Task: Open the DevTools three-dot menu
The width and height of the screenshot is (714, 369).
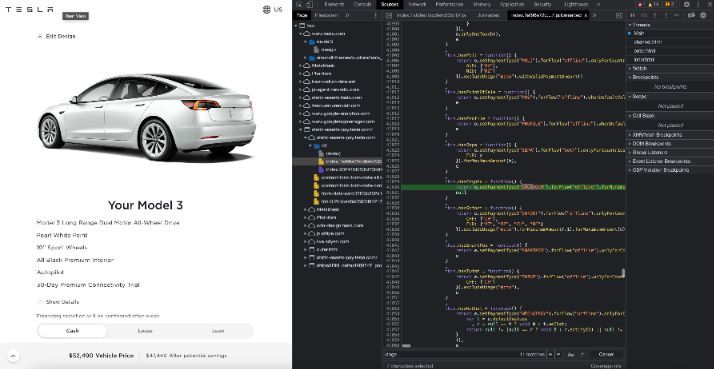Action: pos(698,4)
